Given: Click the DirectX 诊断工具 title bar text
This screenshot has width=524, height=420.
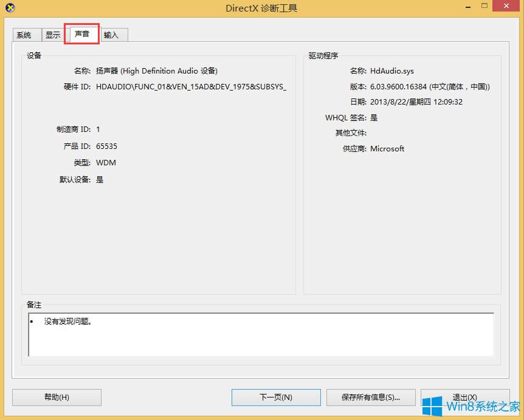Looking at the screenshot, I should pos(261,7).
